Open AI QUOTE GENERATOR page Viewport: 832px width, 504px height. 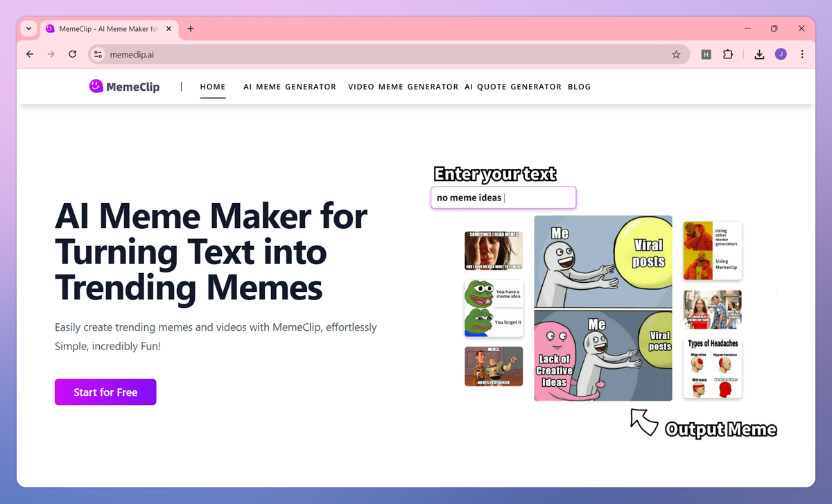point(513,87)
